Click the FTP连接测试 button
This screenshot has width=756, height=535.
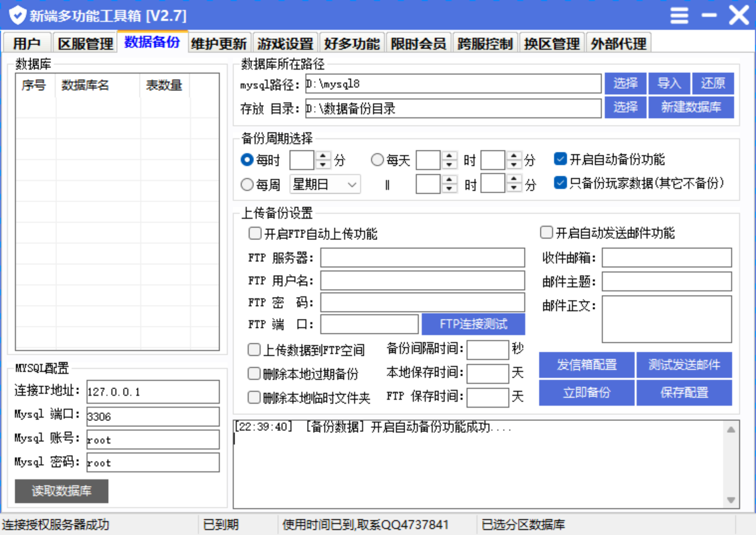(473, 324)
